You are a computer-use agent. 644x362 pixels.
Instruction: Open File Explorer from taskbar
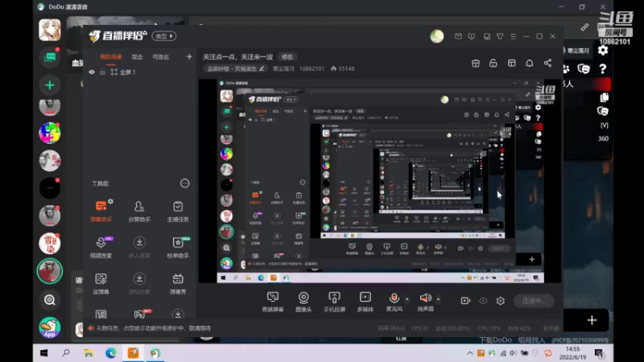click(x=89, y=353)
